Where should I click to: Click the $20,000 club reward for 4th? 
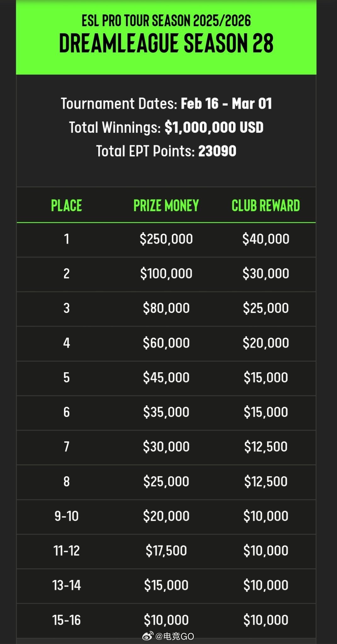coord(266,343)
